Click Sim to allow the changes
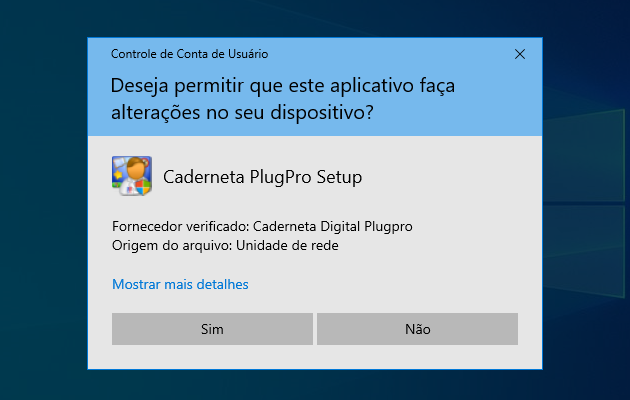This screenshot has width=630, height=400. (x=212, y=328)
